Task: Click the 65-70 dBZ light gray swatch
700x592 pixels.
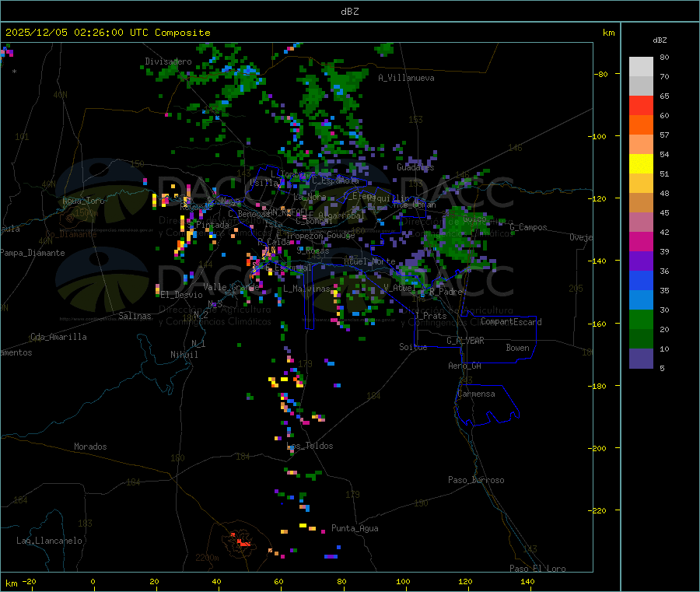Action: click(x=641, y=86)
